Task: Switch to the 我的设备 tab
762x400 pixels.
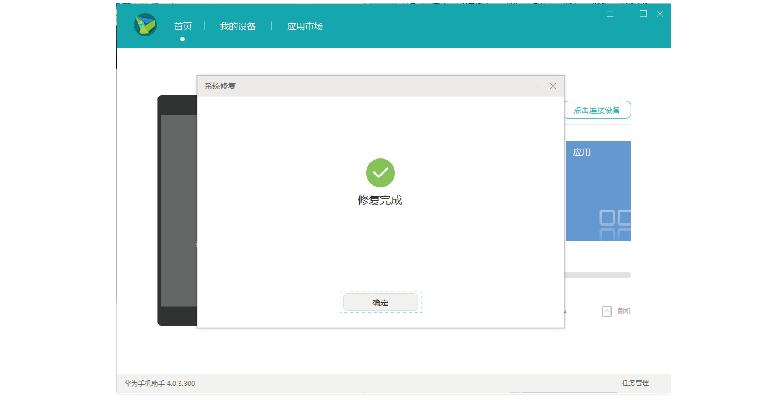Action: 237,26
